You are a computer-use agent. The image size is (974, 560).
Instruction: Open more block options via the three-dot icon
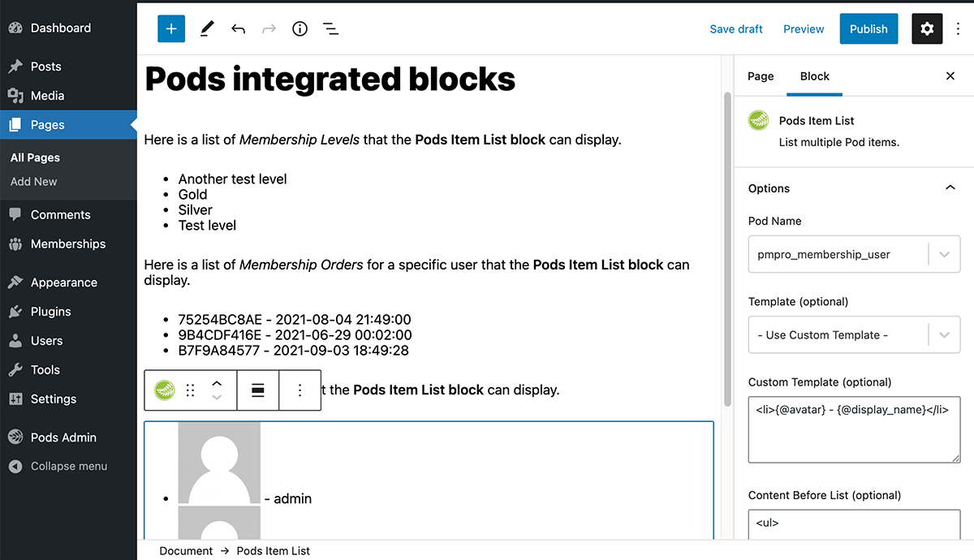coord(300,390)
